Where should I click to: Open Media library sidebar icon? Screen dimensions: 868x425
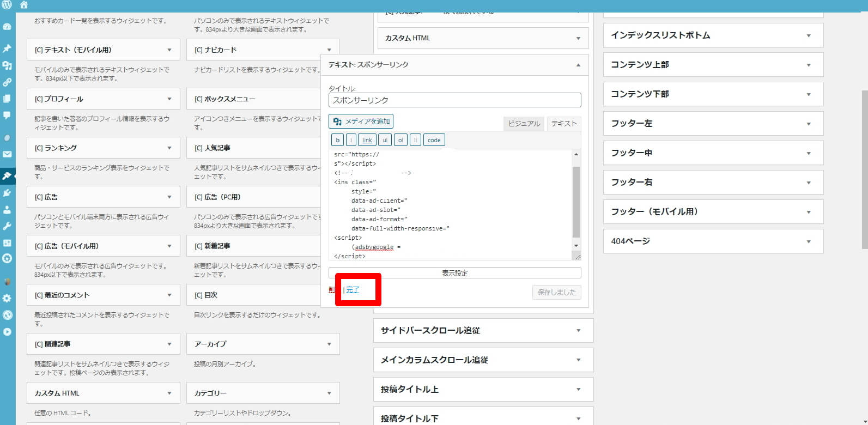pos(7,65)
